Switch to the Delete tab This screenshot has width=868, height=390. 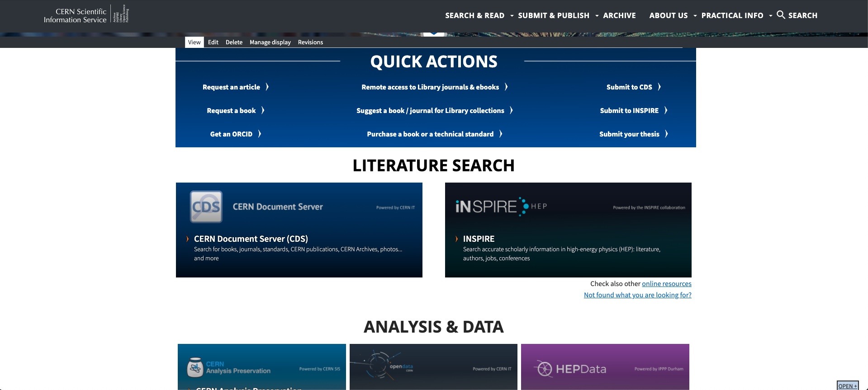pos(234,42)
